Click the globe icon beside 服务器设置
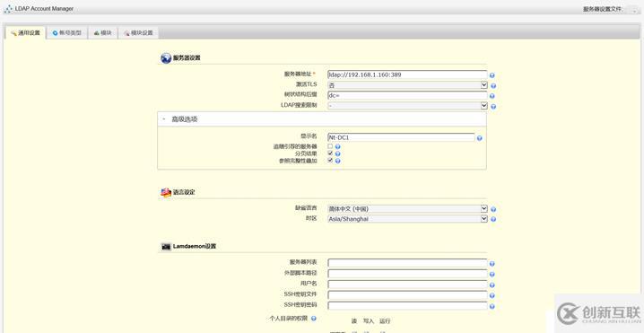This screenshot has height=333, width=644. (x=166, y=58)
